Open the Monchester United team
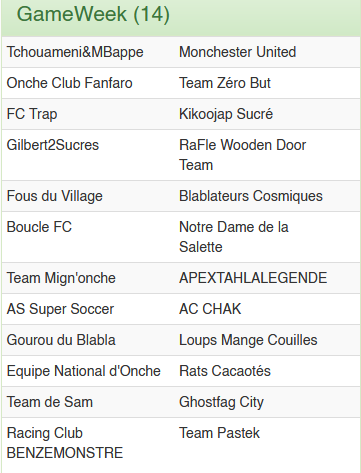This screenshot has width=361, height=473. [237, 52]
